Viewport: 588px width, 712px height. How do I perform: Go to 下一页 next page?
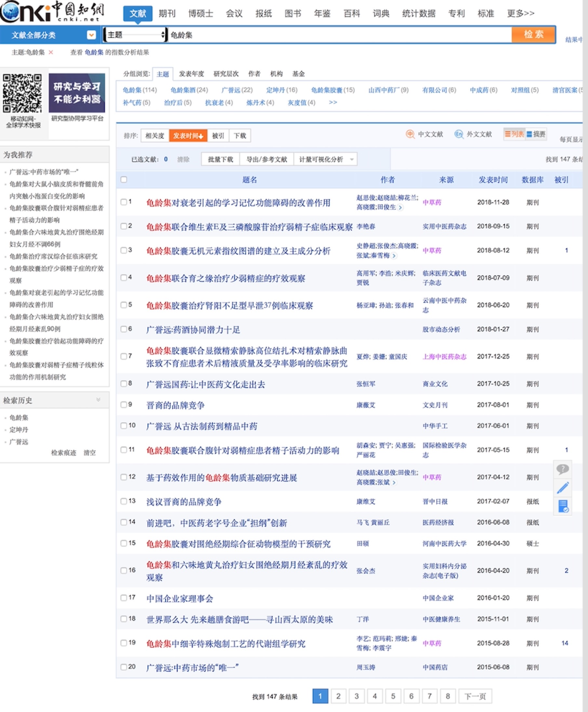pyautogui.click(x=475, y=696)
